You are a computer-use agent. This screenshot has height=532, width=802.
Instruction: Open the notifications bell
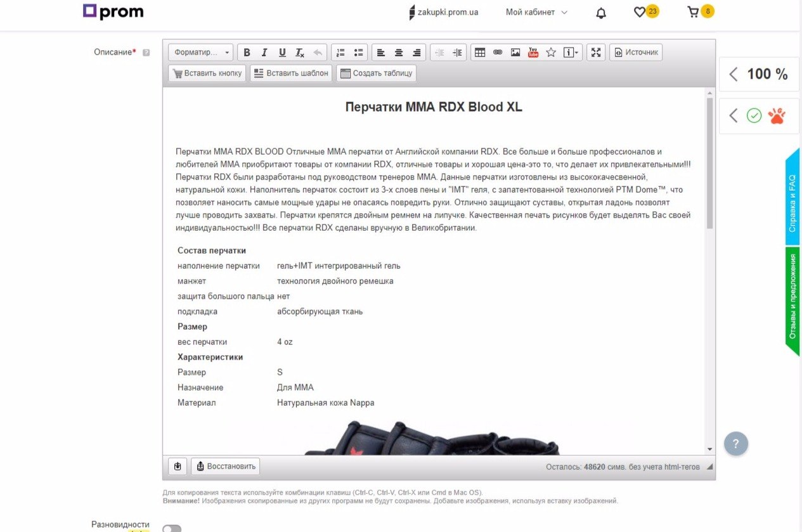[601, 13]
